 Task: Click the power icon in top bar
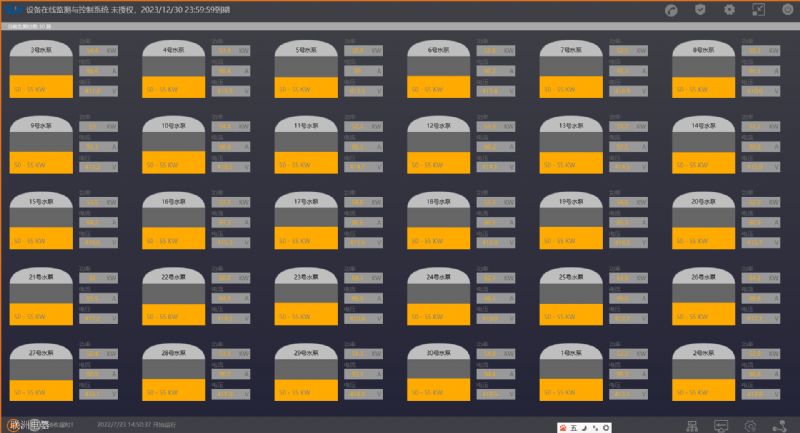pos(787,9)
